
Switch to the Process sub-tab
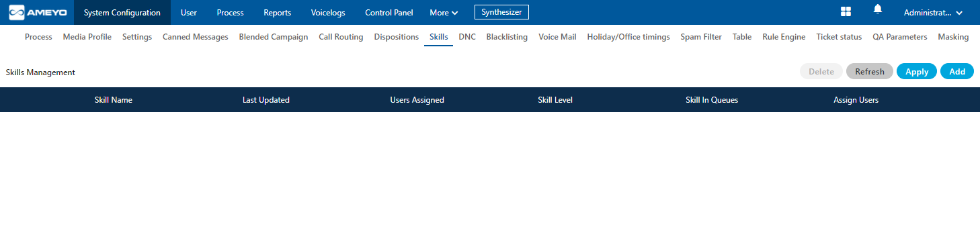(38, 37)
